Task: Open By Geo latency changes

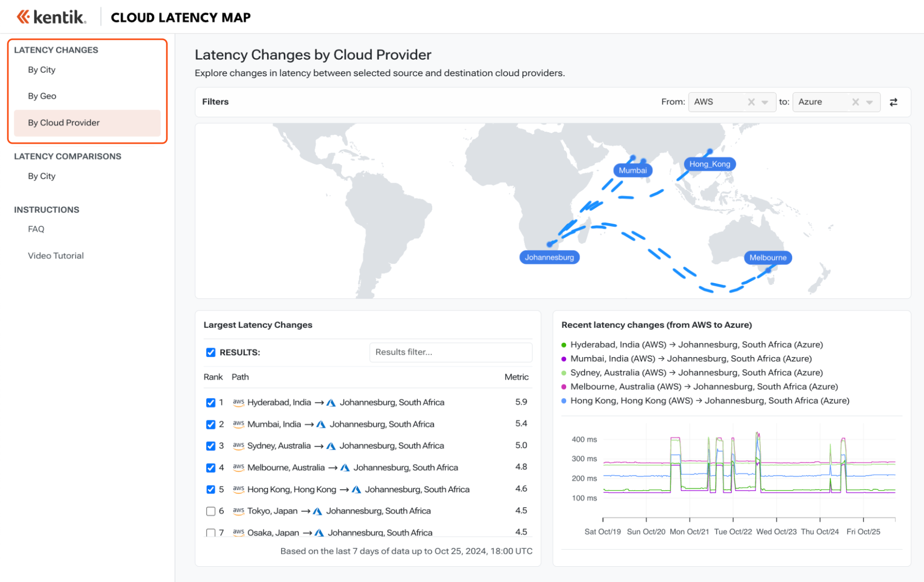Action: (42, 96)
